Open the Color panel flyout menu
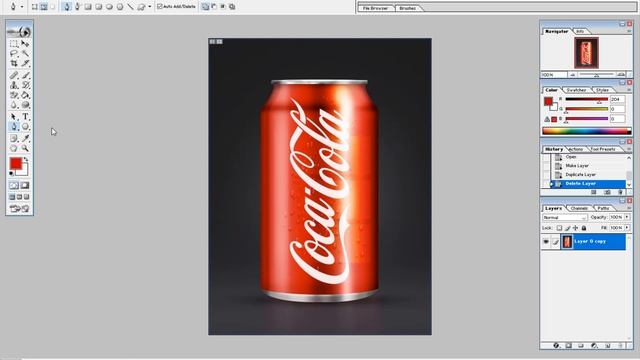Image resolution: width=640 pixels, height=360 pixels. tap(629, 90)
